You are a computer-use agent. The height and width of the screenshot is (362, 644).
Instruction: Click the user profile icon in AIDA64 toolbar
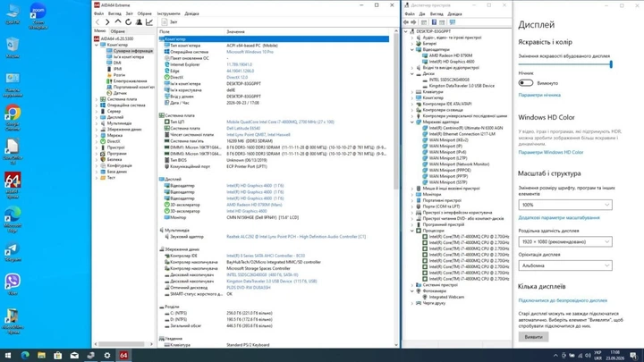[x=139, y=22]
